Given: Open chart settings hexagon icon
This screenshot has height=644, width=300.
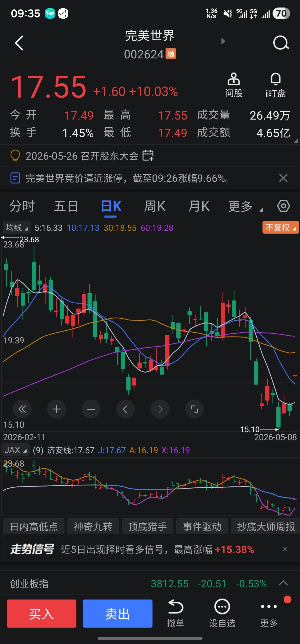Looking at the screenshot, I should [x=283, y=206].
